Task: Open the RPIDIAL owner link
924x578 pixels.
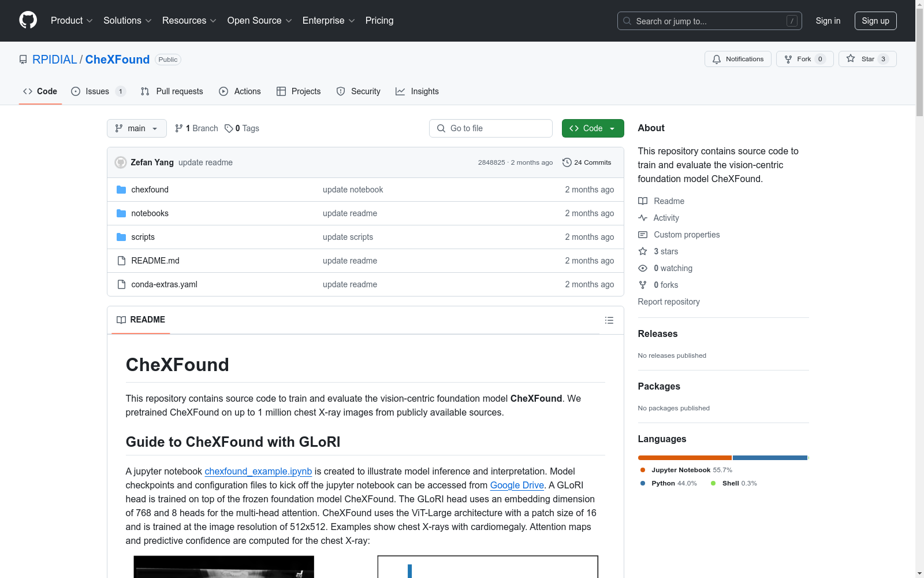Action: click(55, 60)
